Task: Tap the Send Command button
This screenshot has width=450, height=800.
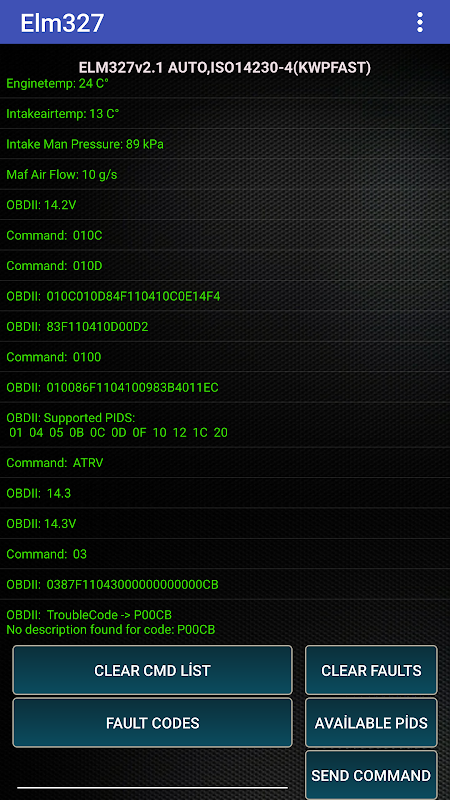Action: pyautogui.click(x=371, y=775)
